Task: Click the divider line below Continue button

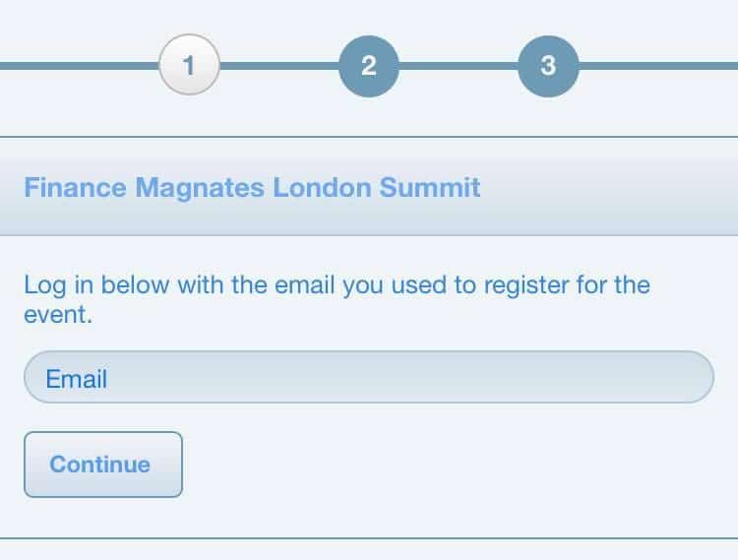Action: pyautogui.click(x=369, y=538)
